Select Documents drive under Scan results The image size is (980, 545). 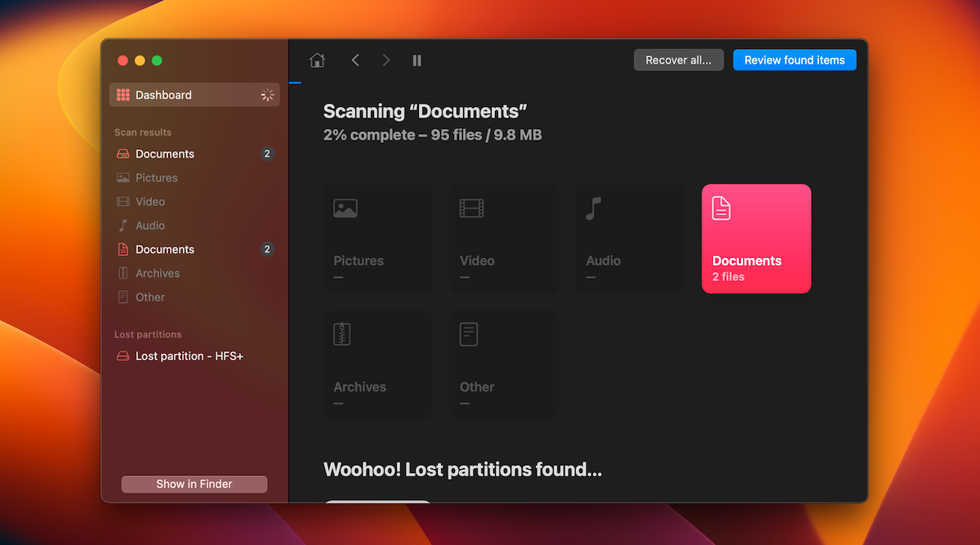coord(165,154)
